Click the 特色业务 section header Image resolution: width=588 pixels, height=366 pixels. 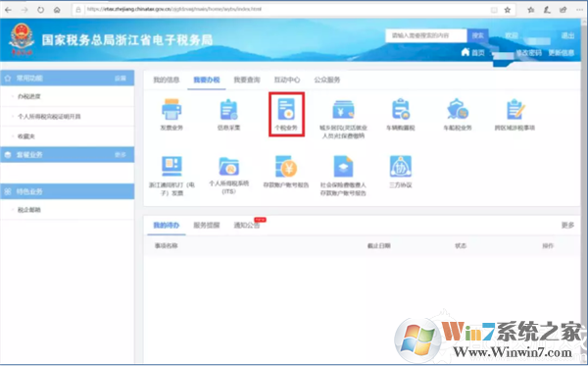click(x=67, y=191)
